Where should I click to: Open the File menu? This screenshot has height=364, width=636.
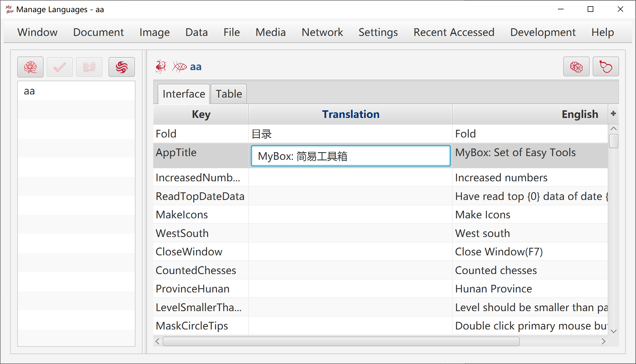point(232,32)
